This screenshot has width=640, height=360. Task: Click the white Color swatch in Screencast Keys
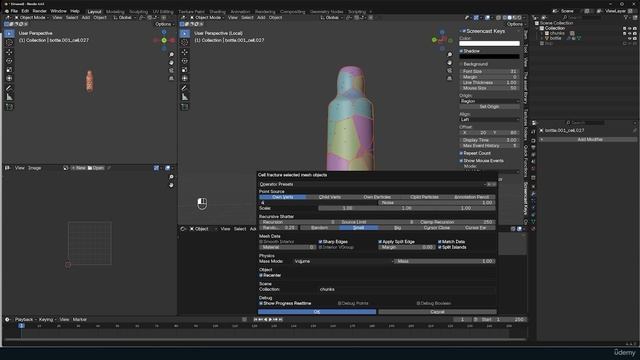489,44
